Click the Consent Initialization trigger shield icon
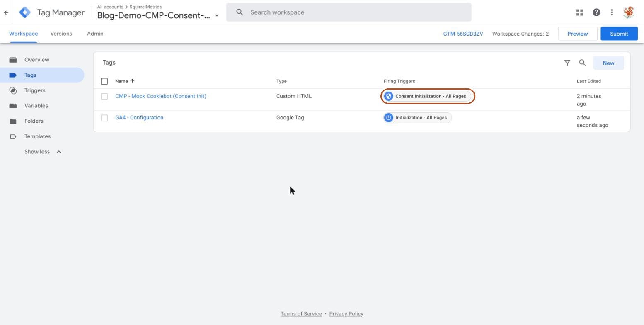The width and height of the screenshot is (644, 325). [x=389, y=96]
